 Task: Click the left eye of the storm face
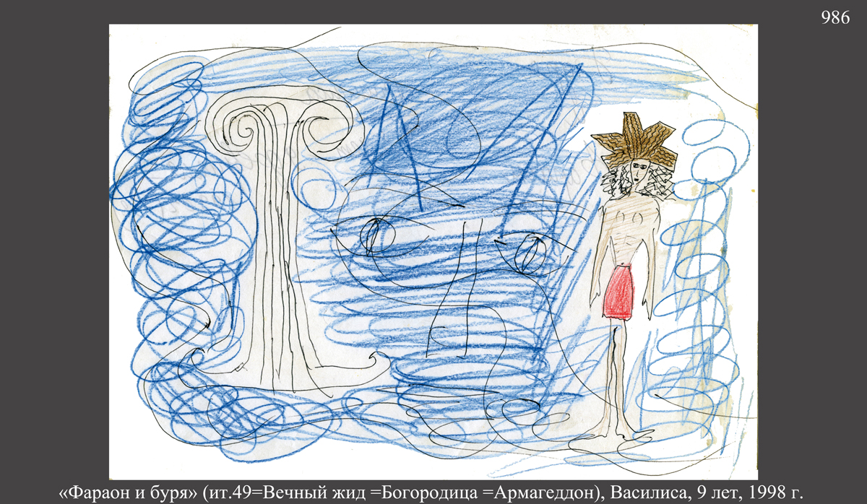point(372,235)
